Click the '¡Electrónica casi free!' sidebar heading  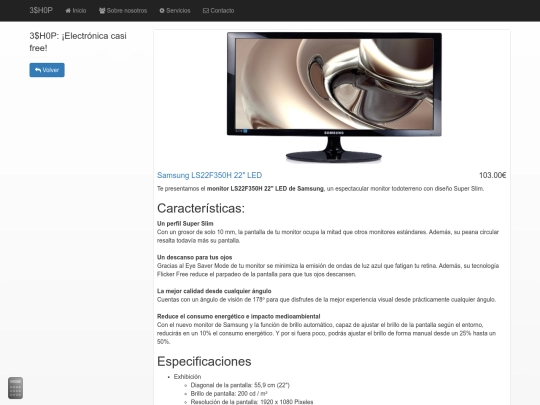(x=78, y=42)
